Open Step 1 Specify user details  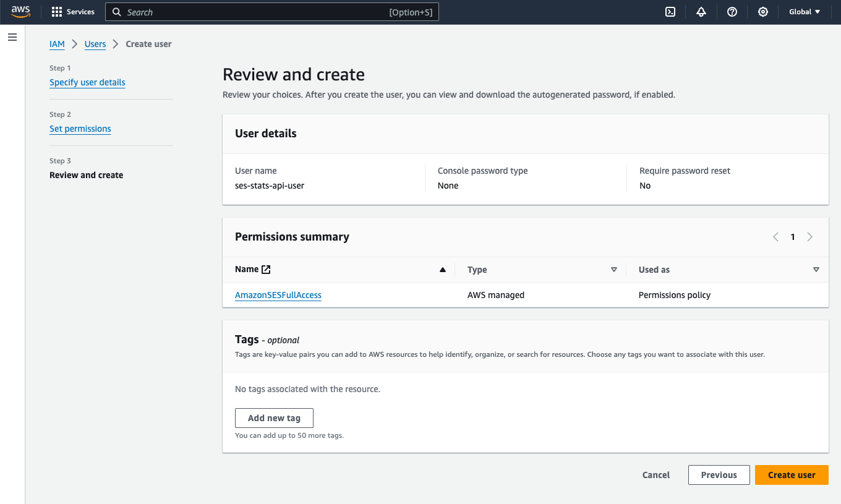pyautogui.click(x=87, y=82)
